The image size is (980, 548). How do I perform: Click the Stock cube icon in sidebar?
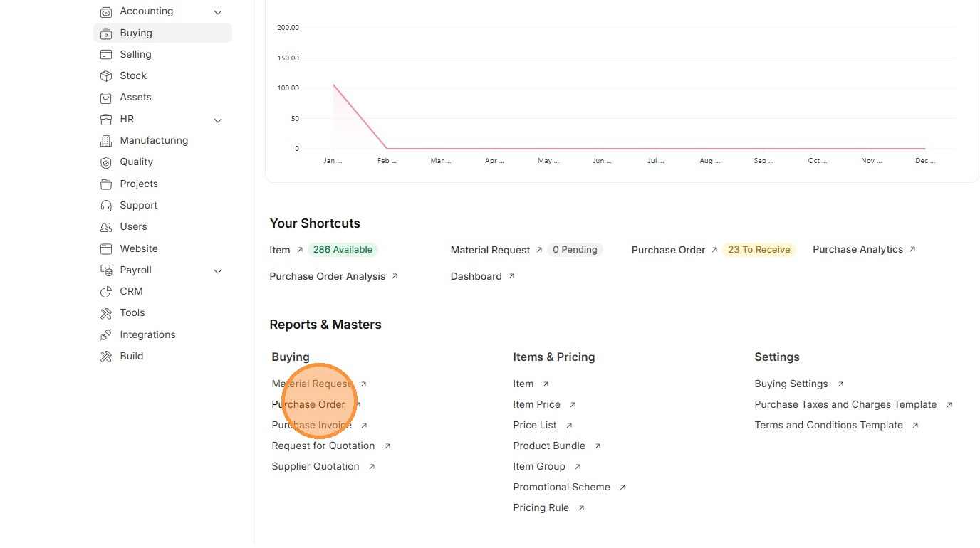pyautogui.click(x=106, y=76)
